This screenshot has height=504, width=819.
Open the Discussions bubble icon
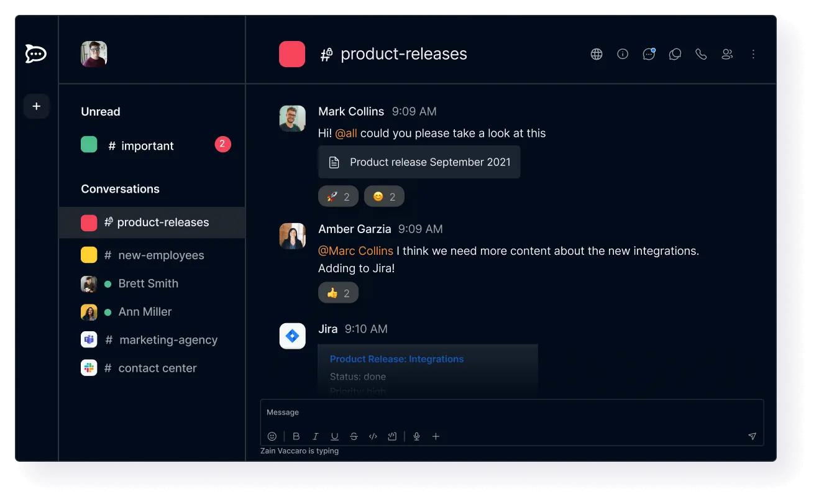[675, 54]
